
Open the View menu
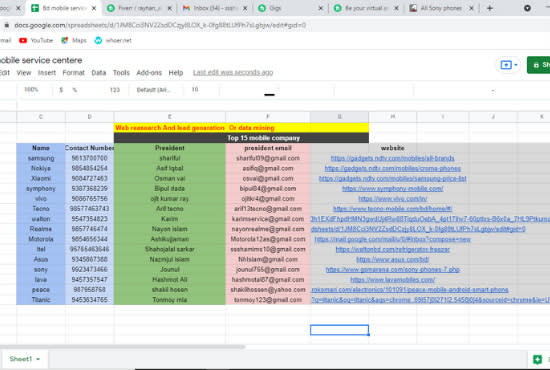point(24,73)
